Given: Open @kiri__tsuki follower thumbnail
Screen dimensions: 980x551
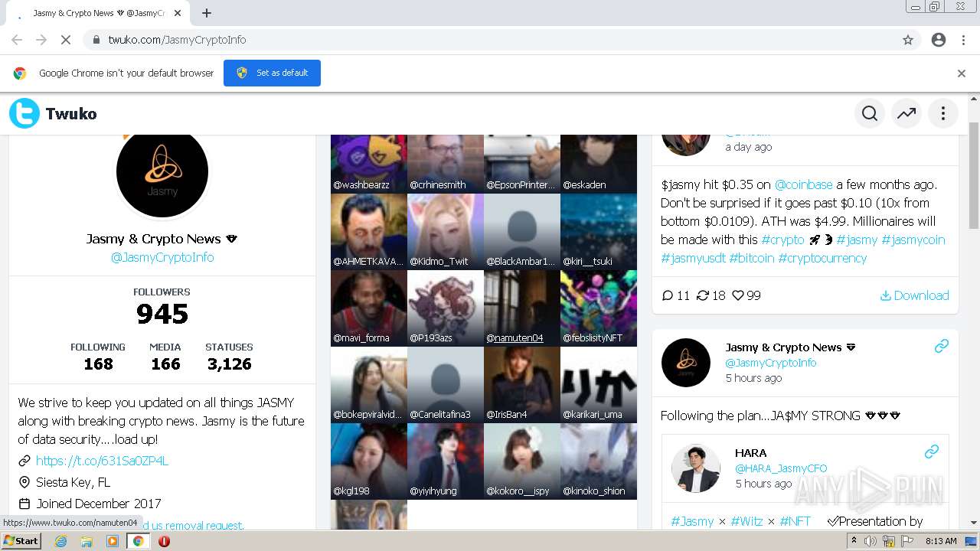Looking at the screenshot, I should pyautogui.click(x=599, y=231).
